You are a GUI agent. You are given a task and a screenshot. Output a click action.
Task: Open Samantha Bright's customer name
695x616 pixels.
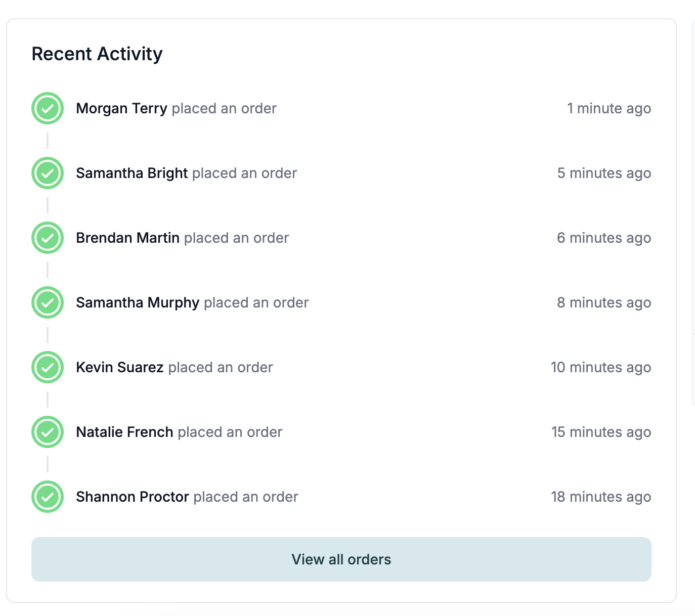point(132,173)
